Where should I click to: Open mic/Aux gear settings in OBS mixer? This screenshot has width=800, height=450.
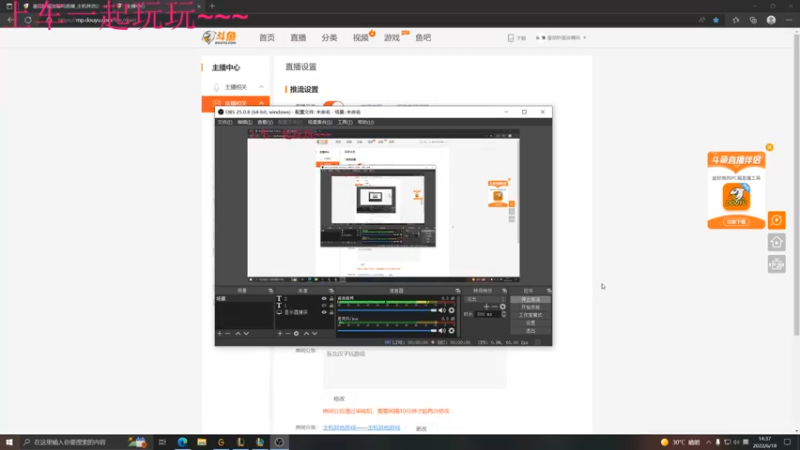(x=452, y=331)
